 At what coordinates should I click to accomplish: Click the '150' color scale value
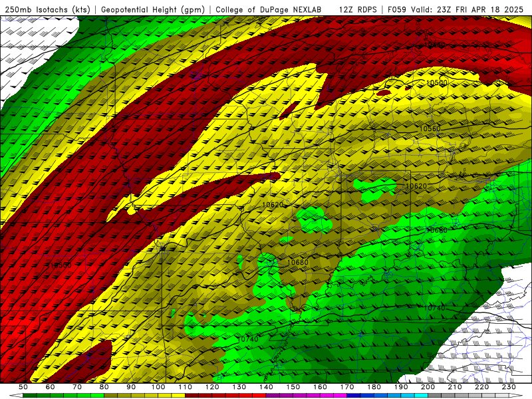pos(293,387)
